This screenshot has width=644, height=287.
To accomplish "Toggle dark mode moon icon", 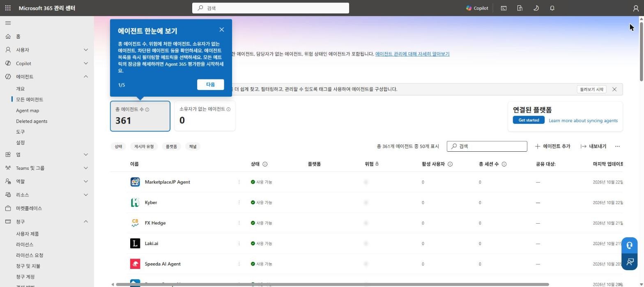I will click(x=536, y=8).
